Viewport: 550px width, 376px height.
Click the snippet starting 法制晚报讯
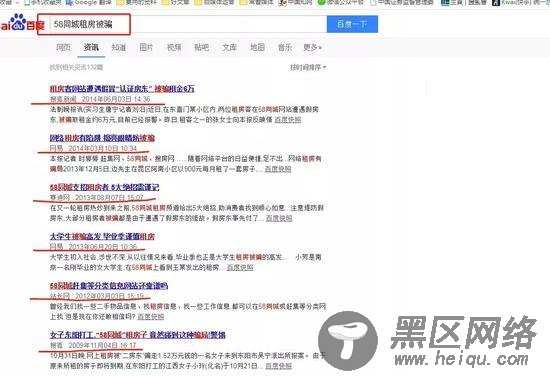click(184, 114)
